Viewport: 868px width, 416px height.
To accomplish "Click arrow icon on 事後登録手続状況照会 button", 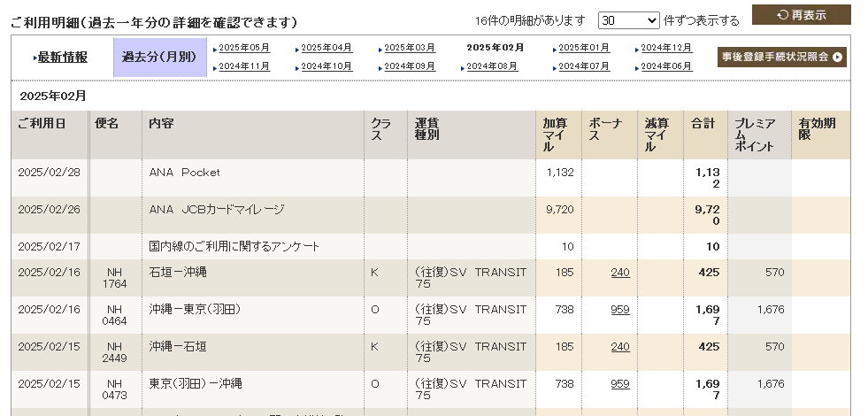I will [837, 57].
